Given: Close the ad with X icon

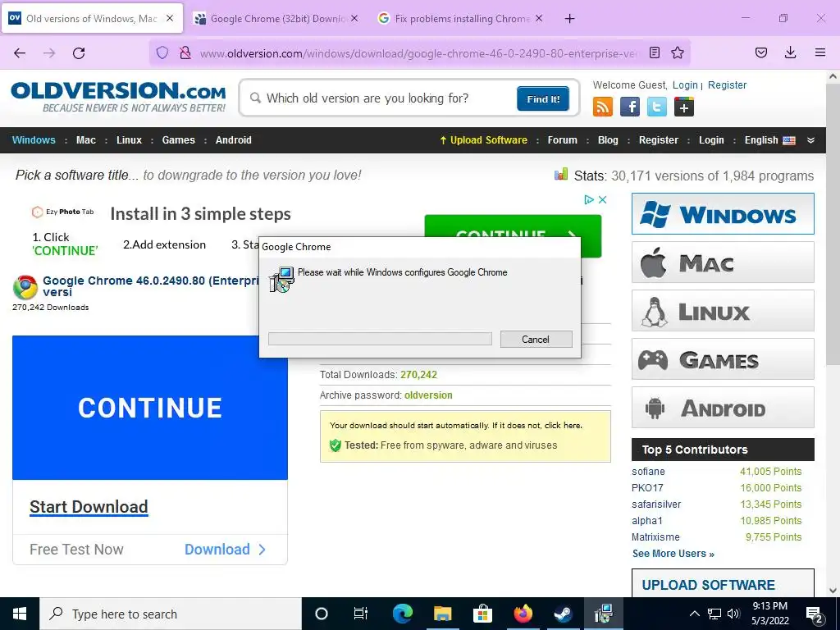Looking at the screenshot, I should click(x=602, y=199).
